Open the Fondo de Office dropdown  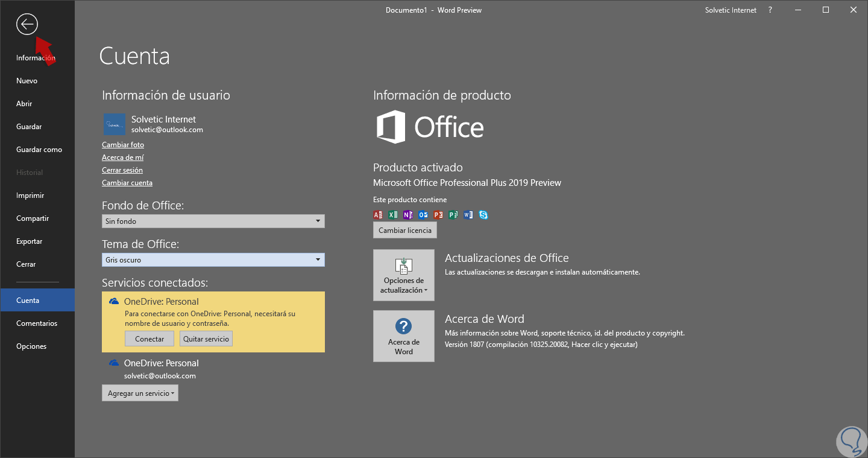213,221
